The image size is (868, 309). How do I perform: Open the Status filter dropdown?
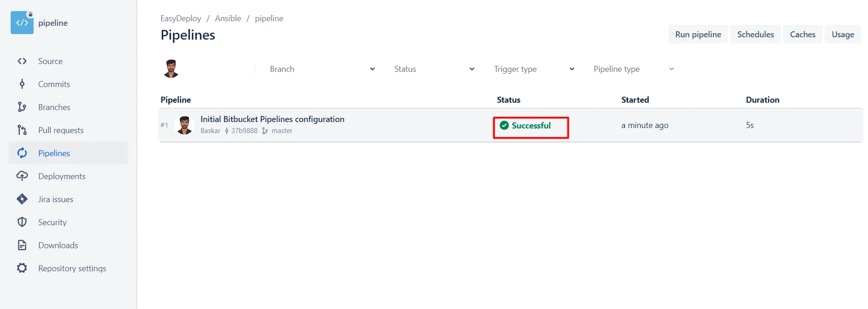434,69
